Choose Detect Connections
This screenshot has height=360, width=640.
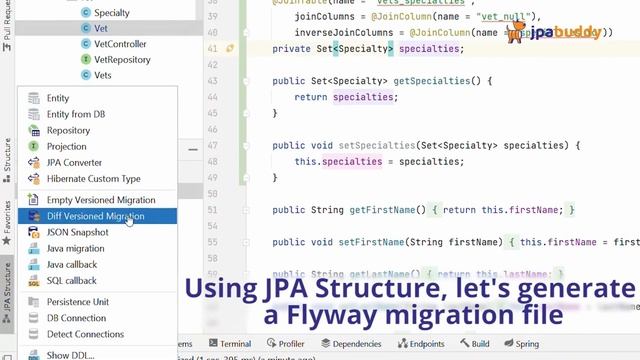click(x=98, y=334)
